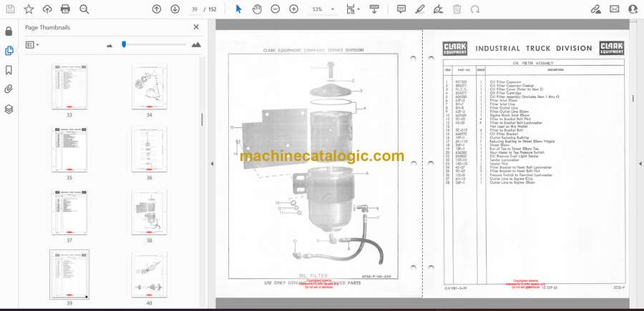This screenshot has width=644, height=311.
Task: Open the 53% zoom level dropdown
Action: point(323,9)
